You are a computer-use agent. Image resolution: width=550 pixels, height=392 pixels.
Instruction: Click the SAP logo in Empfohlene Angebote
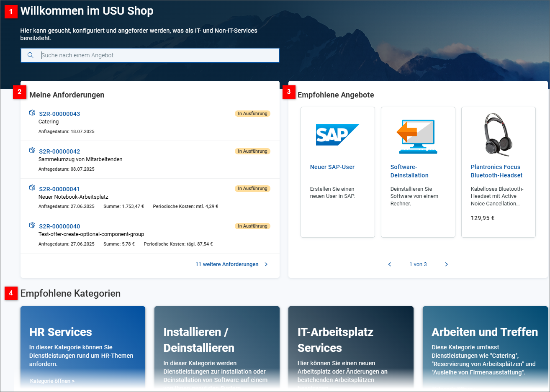pyautogui.click(x=337, y=135)
